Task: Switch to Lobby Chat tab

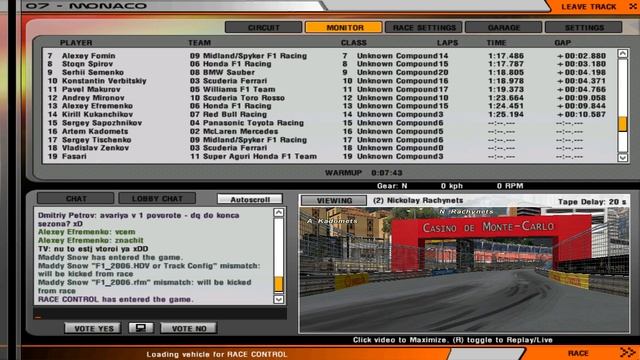Action: pos(157,198)
